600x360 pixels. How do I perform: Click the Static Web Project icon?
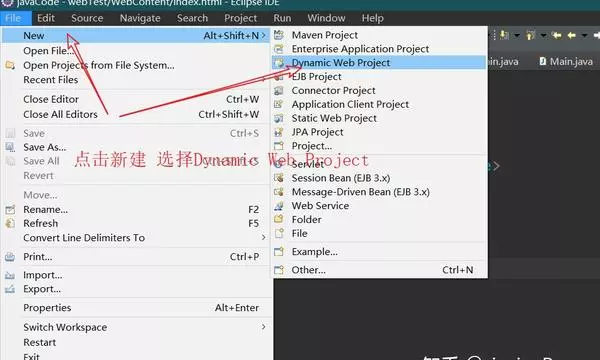279,118
